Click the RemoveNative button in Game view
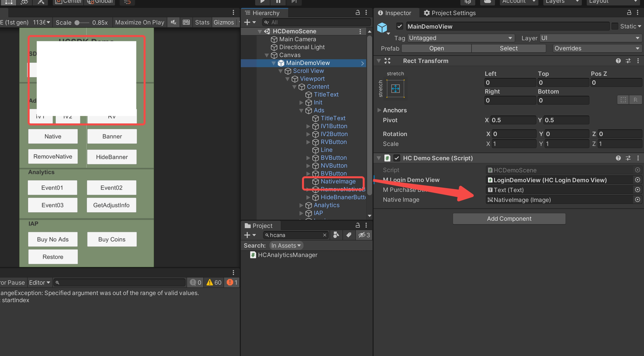The image size is (644, 356). pyautogui.click(x=53, y=157)
